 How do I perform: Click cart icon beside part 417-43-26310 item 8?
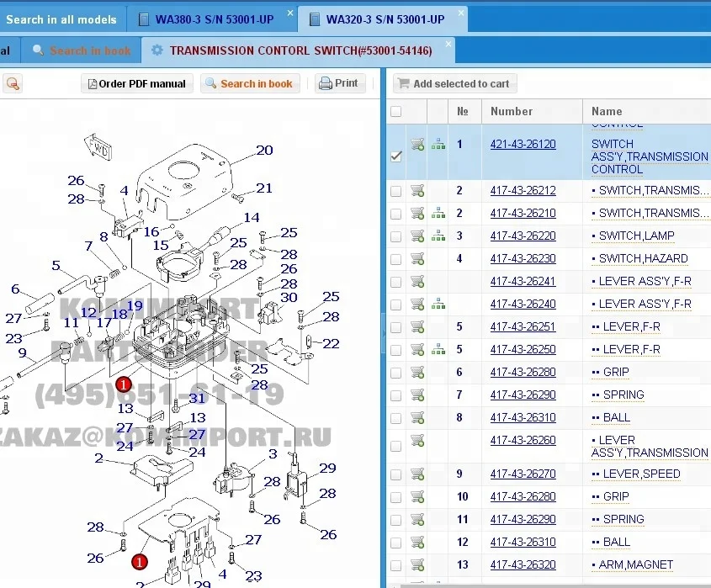[x=417, y=418]
